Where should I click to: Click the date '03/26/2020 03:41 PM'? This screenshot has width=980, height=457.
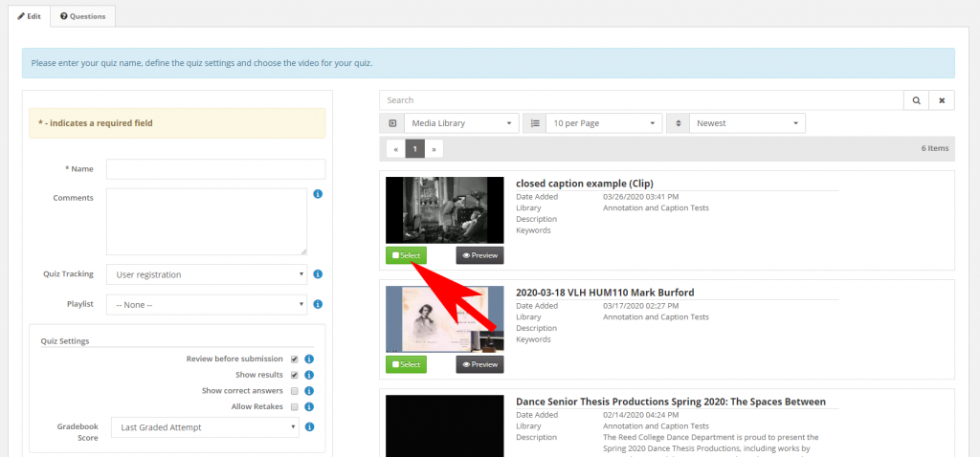coord(640,197)
